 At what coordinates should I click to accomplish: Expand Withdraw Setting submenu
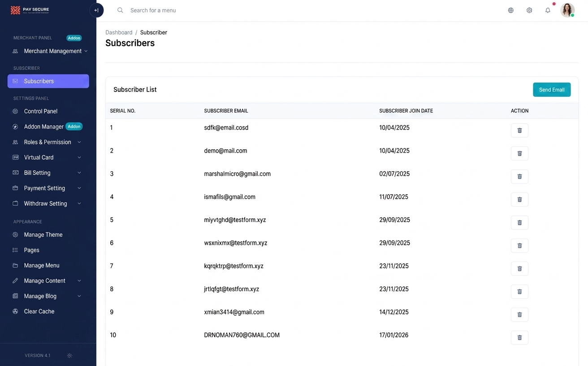coord(48,204)
